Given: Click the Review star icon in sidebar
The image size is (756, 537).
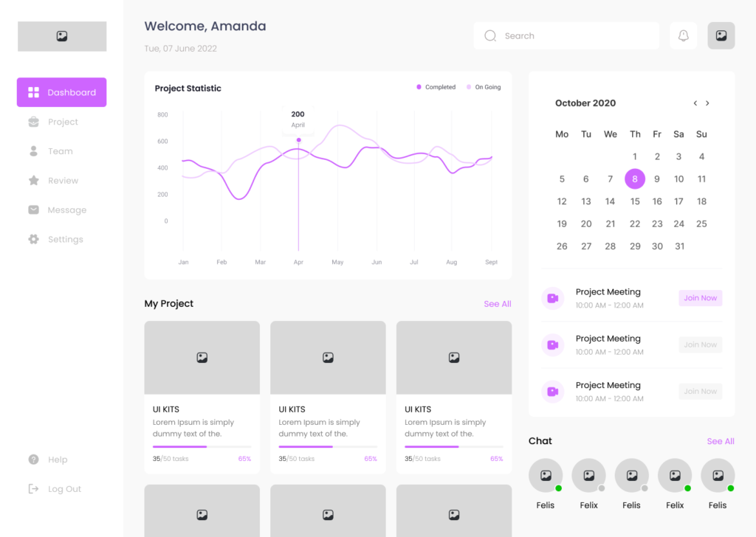Looking at the screenshot, I should coord(33,181).
